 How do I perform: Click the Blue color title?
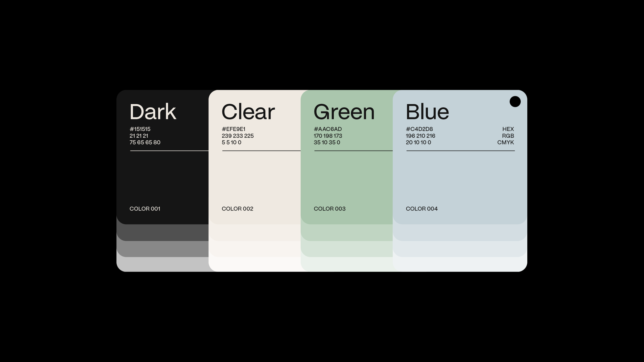pos(427,112)
